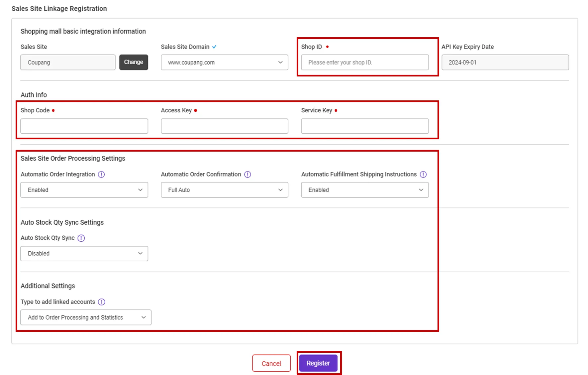The width and height of the screenshot is (588, 375).
Task: Click the API Key Expiry Date field
Action: pos(505,62)
